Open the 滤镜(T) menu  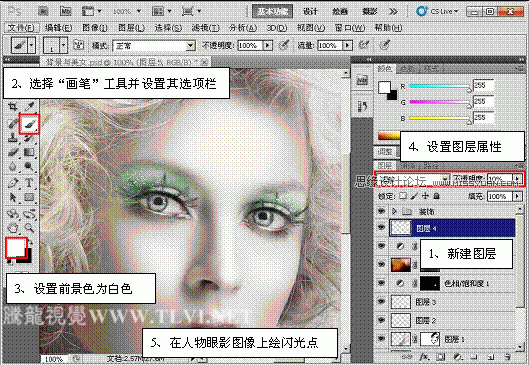(205, 28)
